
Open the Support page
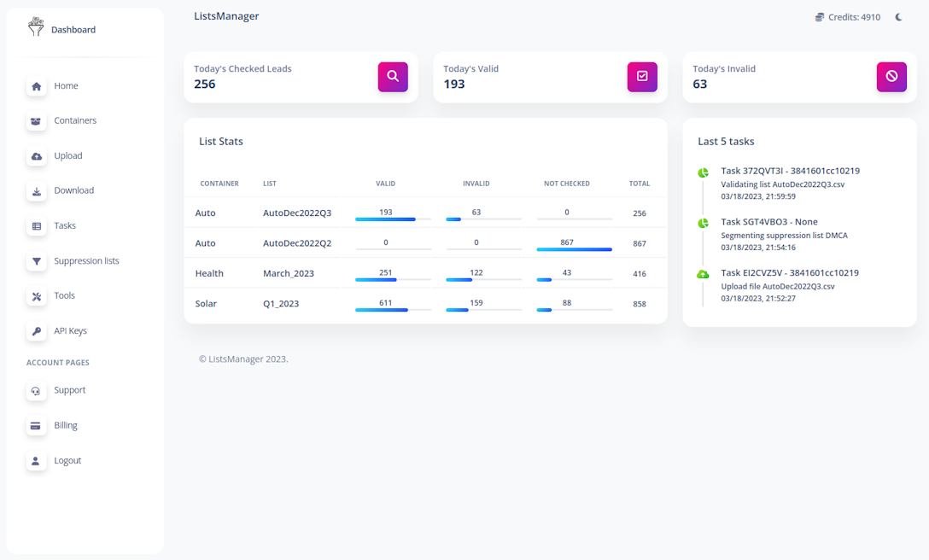[69, 390]
